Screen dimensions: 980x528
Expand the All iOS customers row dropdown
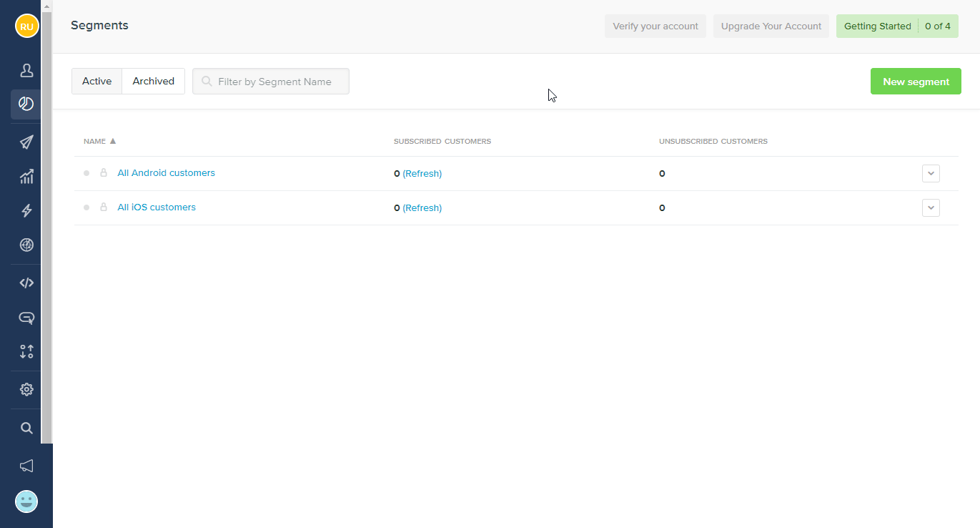(x=931, y=208)
